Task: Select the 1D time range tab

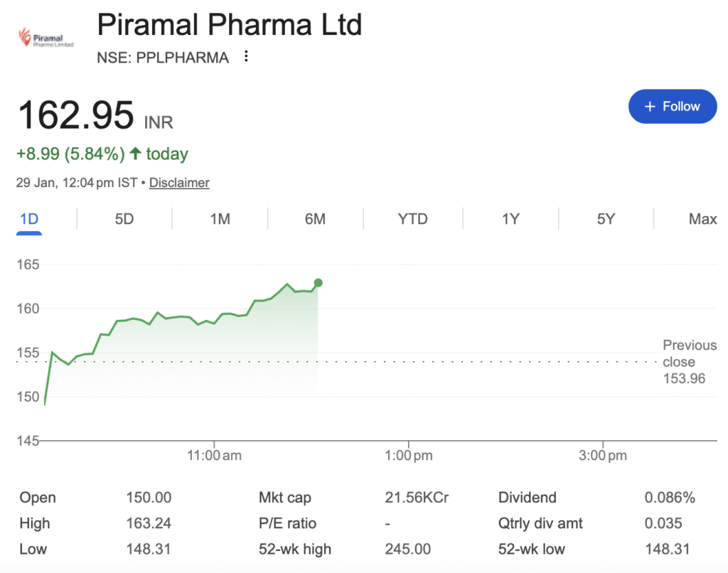Action: pyautogui.click(x=29, y=219)
